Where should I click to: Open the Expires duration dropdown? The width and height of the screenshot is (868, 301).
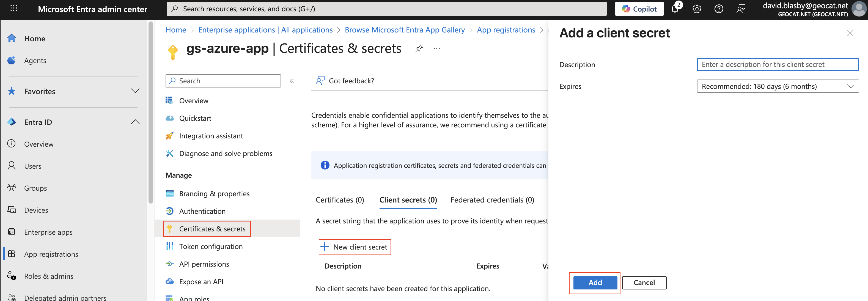tap(777, 86)
